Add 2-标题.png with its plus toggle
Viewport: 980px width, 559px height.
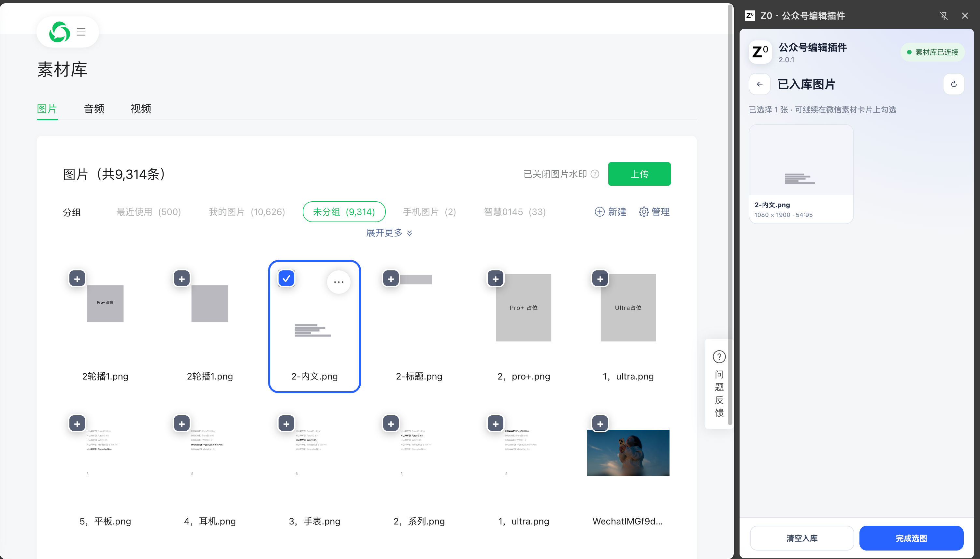tap(391, 279)
